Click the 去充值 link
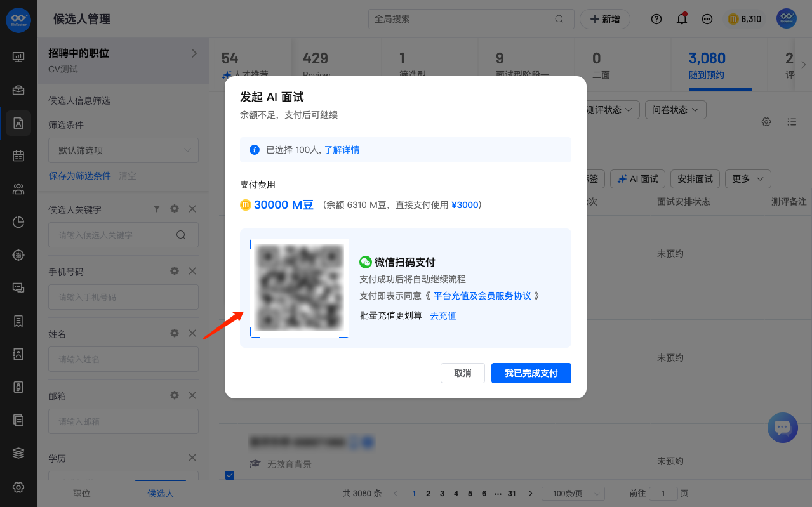The width and height of the screenshot is (812, 507). click(443, 315)
